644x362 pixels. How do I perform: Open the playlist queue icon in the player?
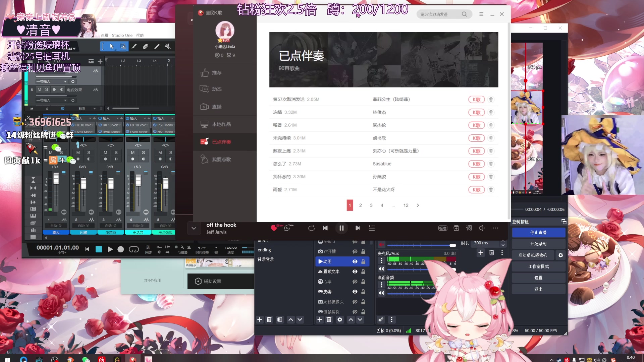(x=372, y=228)
